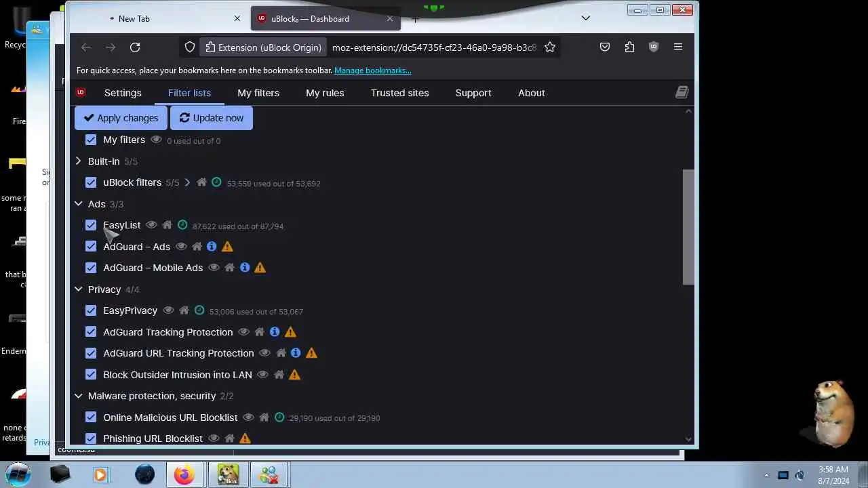The height and width of the screenshot is (488, 868).
Task: Click home icon for EasyPrivacy
Action: (x=184, y=310)
